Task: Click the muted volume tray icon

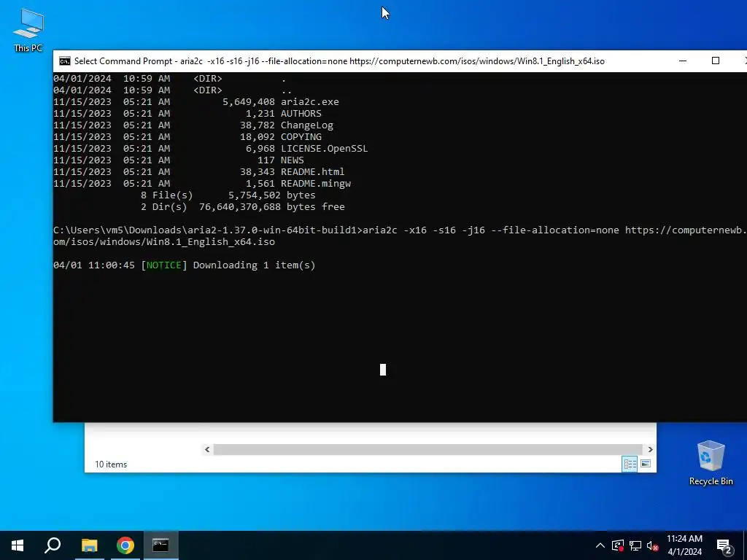Action: click(653, 545)
